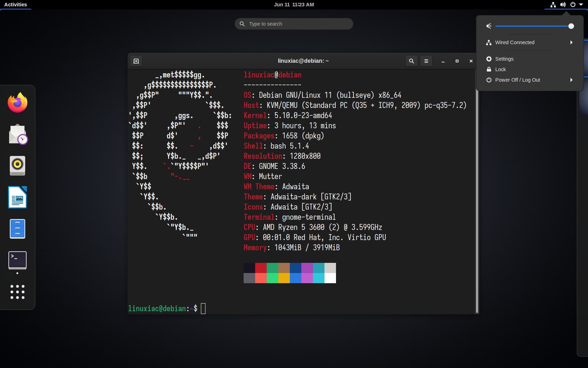Viewport: 588px width, 368px height.
Task: Show the Applications grid
Action: 17,292
